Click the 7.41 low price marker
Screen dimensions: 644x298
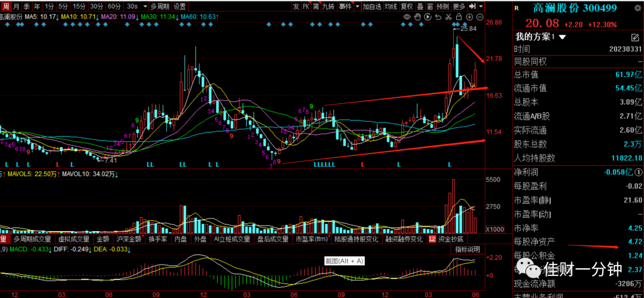(110, 160)
